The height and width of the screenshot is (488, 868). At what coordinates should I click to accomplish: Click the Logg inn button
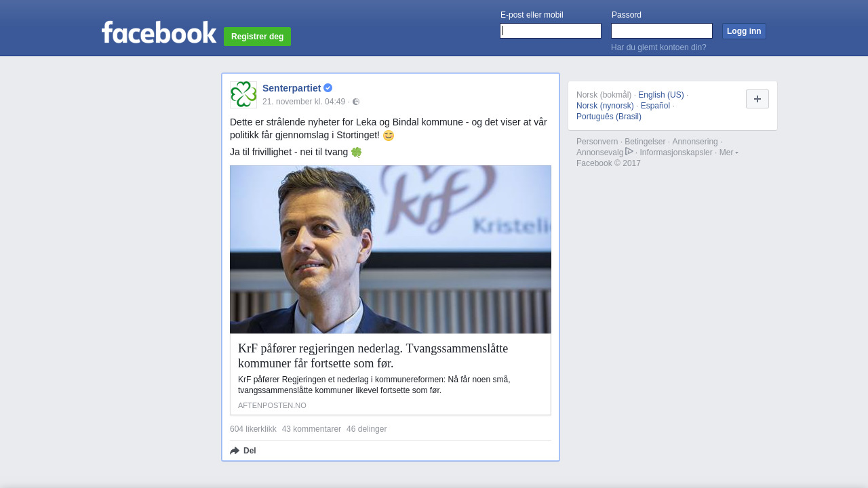(x=744, y=31)
